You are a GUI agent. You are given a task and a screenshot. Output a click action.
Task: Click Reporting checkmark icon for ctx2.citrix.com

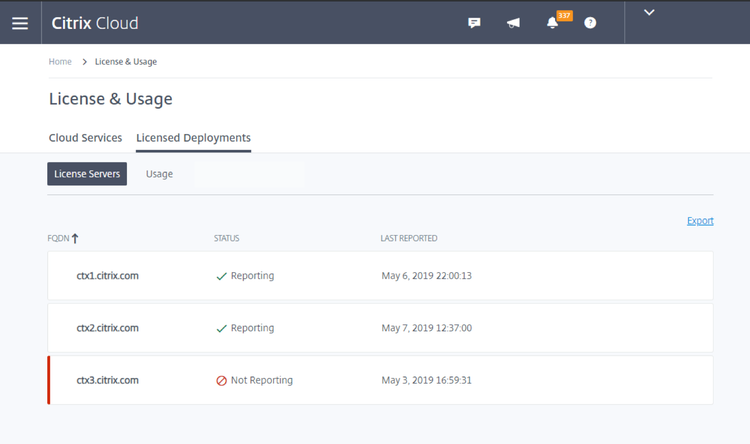[x=221, y=328]
